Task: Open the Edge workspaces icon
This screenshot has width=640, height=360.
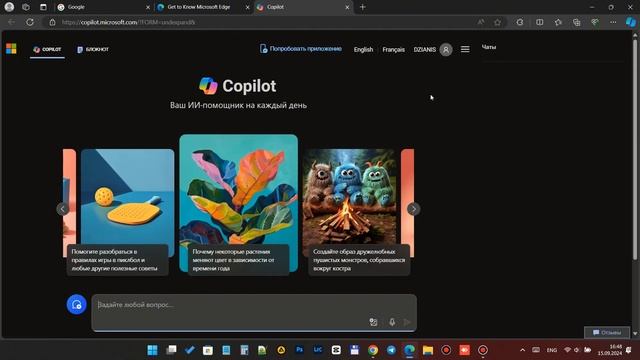Action: click(x=26, y=7)
